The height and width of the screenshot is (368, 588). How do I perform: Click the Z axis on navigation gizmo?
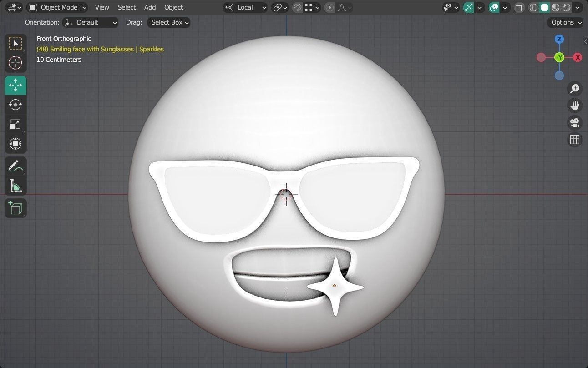[x=559, y=39]
